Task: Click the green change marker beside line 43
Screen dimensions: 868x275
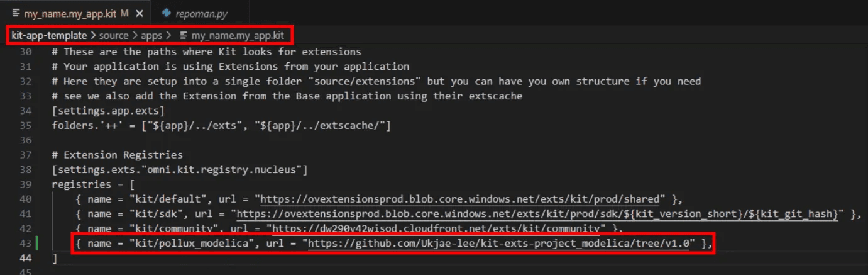Action: point(37,244)
